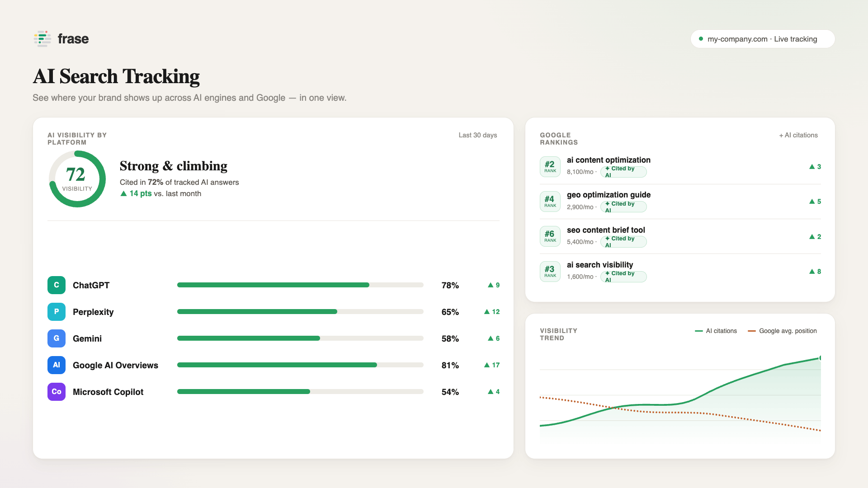Click the ChatGPT 78% progress bar
The width and height of the screenshot is (868, 488).
pyautogui.click(x=300, y=285)
